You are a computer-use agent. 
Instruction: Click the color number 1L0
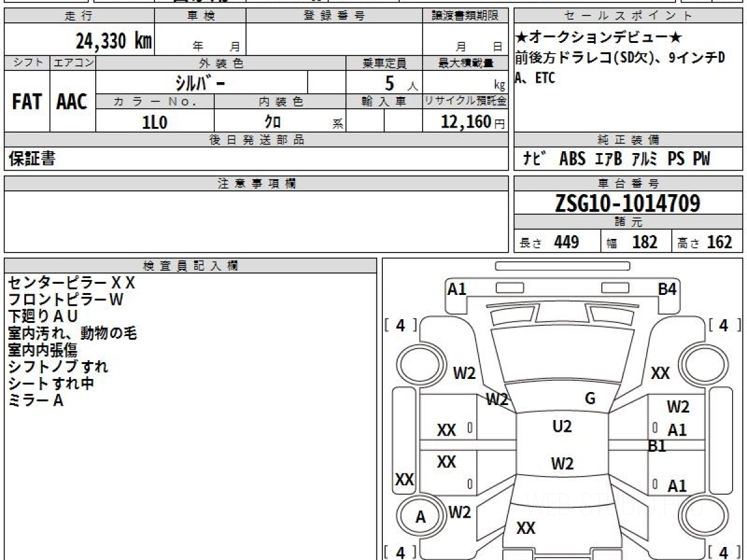[x=154, y=123]
